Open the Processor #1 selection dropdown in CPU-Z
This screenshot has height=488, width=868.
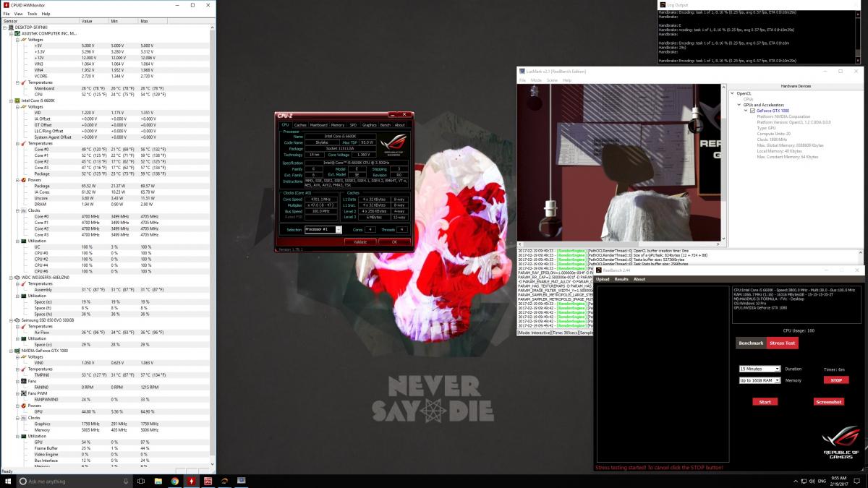pyautogui.click(x=339, y=229)
